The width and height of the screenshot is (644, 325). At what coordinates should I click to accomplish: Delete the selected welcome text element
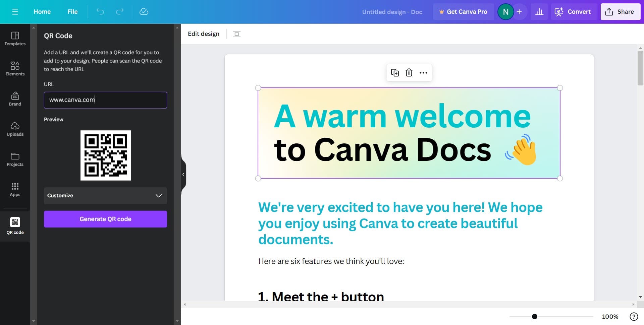point(409,72)
